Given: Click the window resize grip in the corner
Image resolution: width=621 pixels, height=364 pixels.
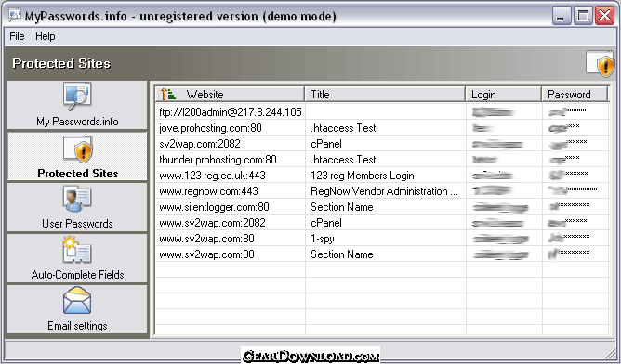Looking at the screenshot, I should (611, 353).
